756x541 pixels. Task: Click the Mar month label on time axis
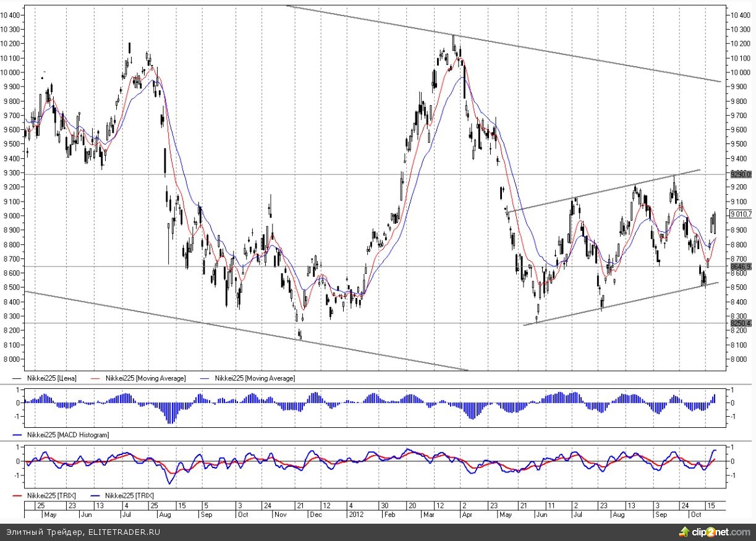point(428,514)
